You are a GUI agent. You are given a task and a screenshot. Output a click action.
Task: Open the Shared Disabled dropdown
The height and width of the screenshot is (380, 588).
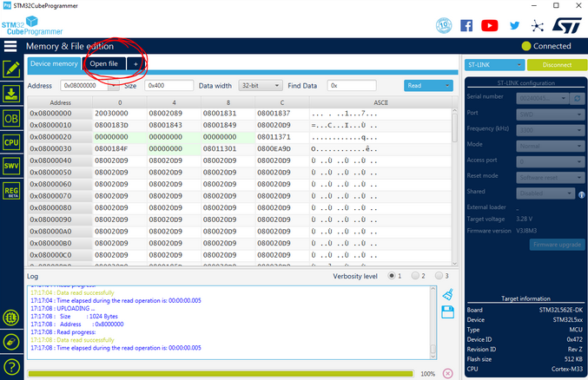click(545, 193)
